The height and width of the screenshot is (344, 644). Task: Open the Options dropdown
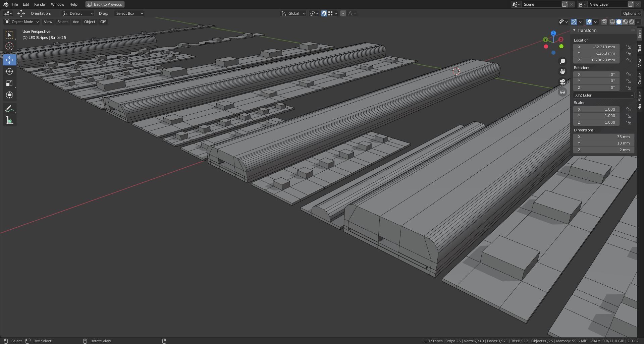[631, 13]
